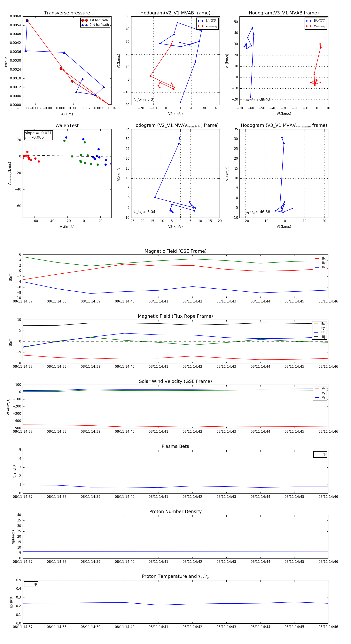Click the eigenvalue ratio '5.04' annotation

(x=144, y=212)
